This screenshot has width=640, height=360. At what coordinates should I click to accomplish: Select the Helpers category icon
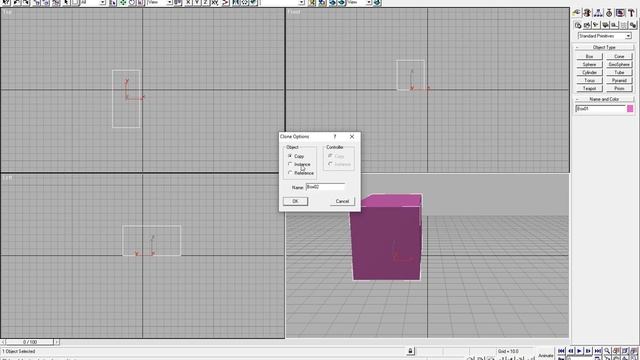pos(614,25)
